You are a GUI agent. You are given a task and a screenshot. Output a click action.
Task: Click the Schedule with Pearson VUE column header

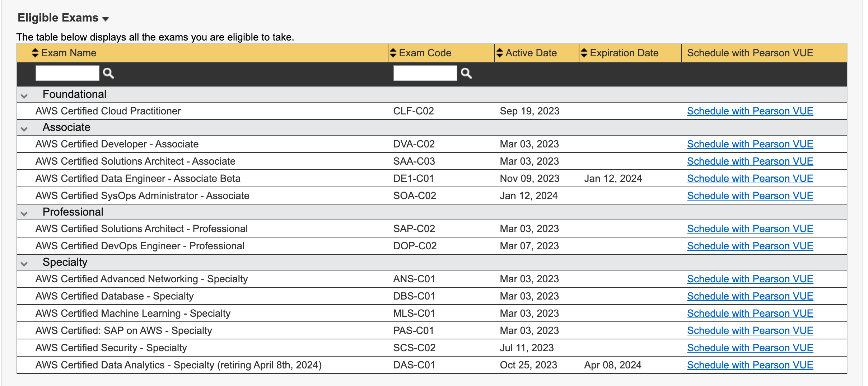click(x=750, y=53)
